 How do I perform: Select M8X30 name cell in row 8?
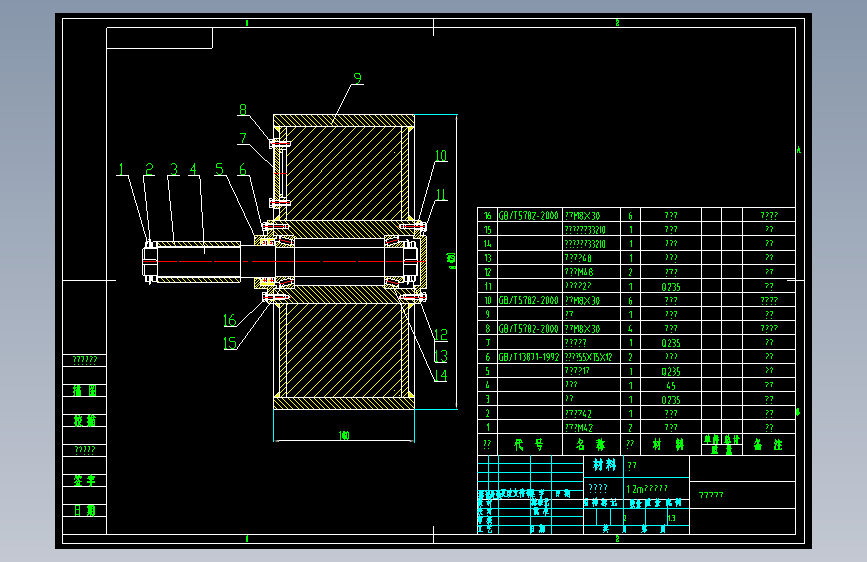(x=582, y=329)
